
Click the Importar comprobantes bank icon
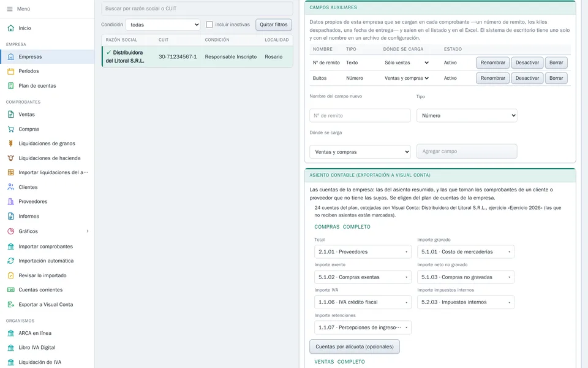point(11,247)
